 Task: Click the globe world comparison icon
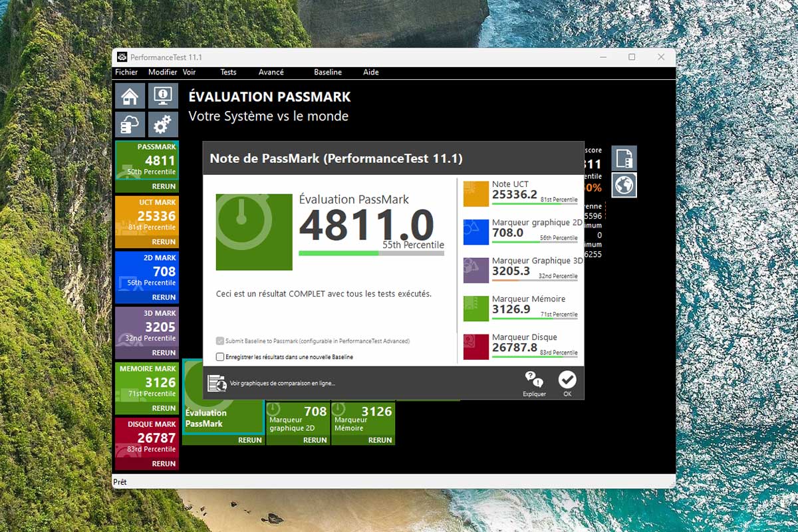point(624,185)
